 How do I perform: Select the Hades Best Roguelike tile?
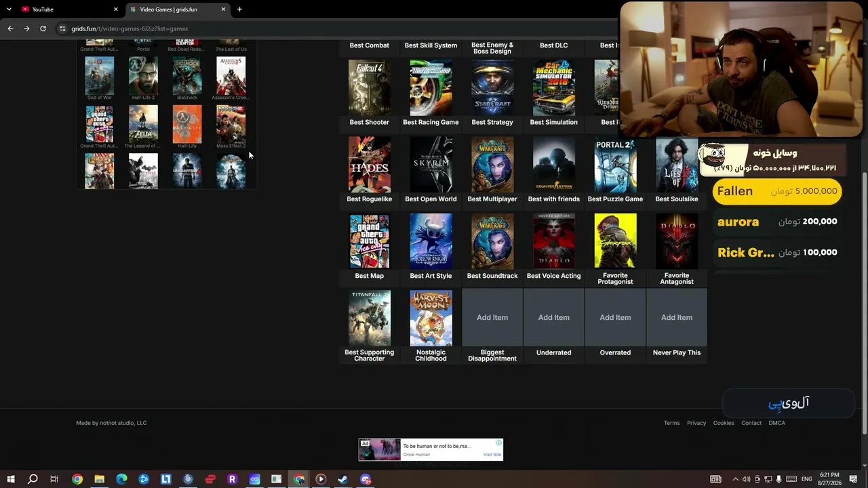[x=370, y=165]
